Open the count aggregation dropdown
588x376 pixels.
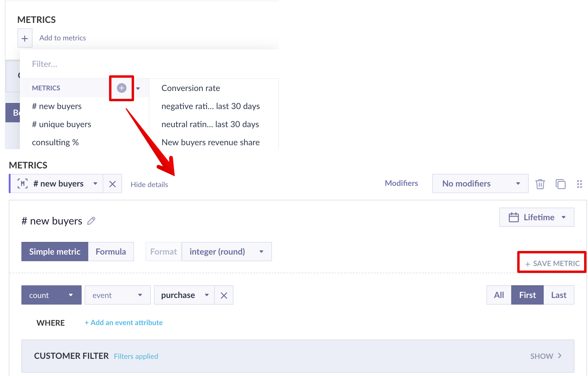(x=51, y=295)
